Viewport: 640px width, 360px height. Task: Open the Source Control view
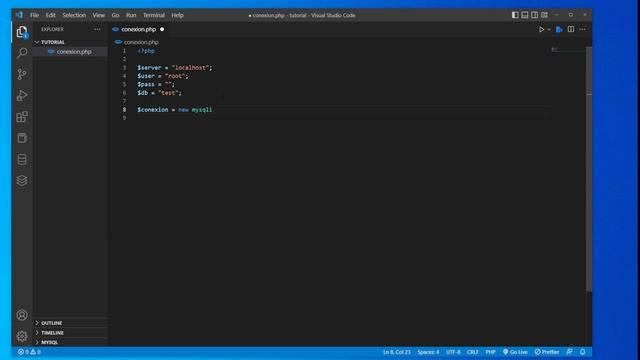click(22, 74)
